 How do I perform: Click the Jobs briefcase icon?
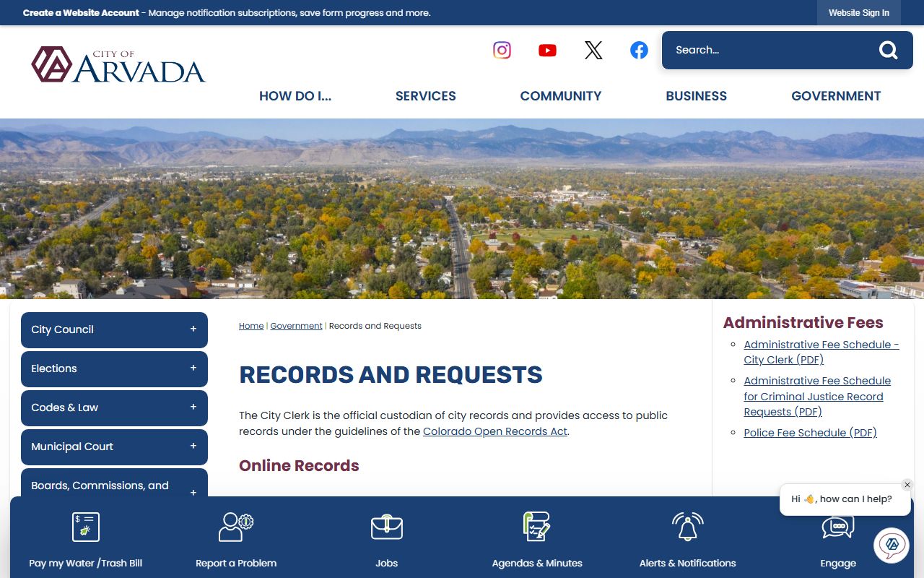[387, 527]
